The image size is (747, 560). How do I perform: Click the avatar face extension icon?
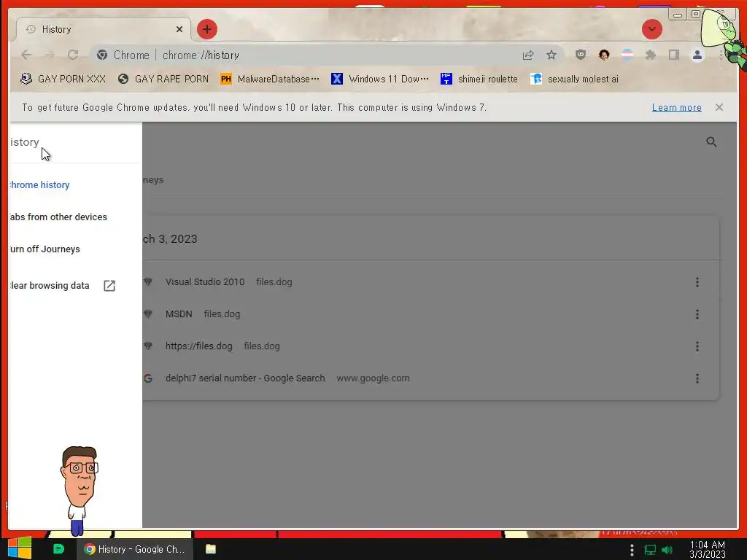604,55
